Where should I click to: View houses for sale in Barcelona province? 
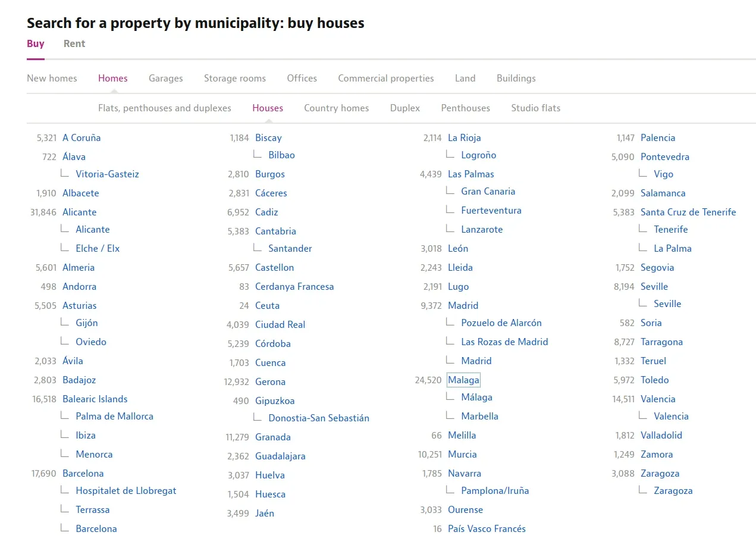[83, 473]
